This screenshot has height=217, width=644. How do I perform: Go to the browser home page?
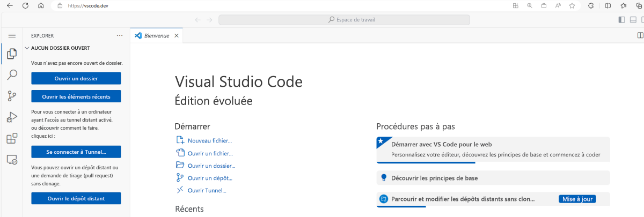41,5
